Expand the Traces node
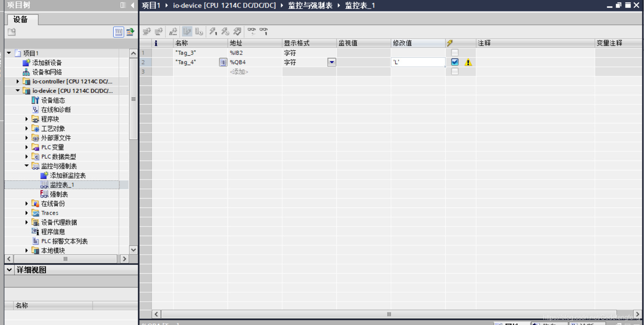 pos(27,213)
